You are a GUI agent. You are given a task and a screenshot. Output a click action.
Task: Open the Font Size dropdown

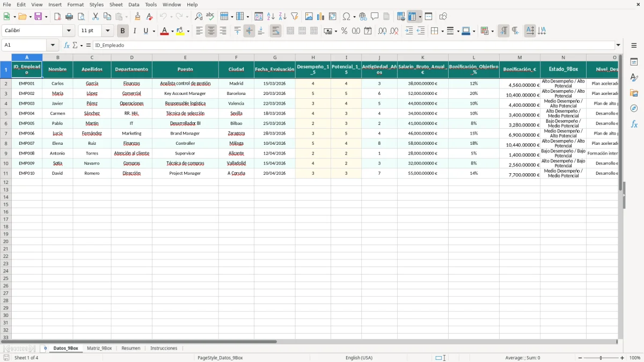[107, 31]
